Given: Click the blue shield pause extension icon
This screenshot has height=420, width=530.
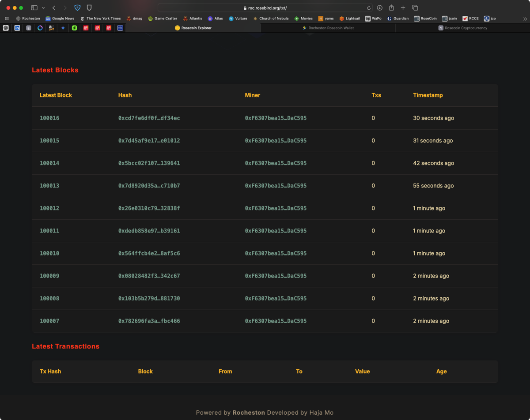Looking at the screenshot, I should click(x=77, y=8).
